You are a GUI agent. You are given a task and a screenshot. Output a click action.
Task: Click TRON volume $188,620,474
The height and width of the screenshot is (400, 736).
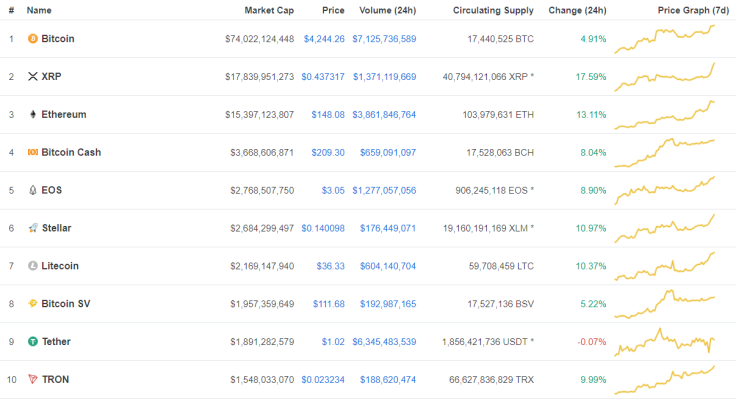click(x=388, y=380)
